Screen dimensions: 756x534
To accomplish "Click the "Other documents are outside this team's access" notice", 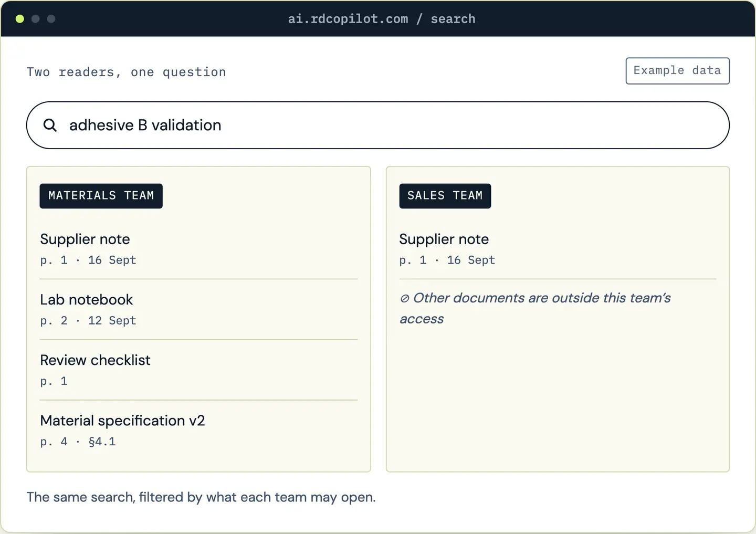I will pyautogui.click(x=535, y=308).
